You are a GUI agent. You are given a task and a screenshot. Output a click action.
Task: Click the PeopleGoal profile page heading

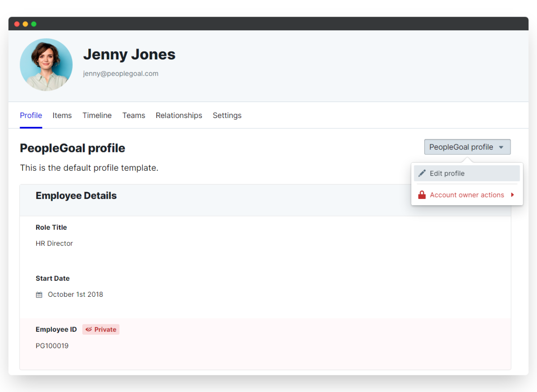72,148
